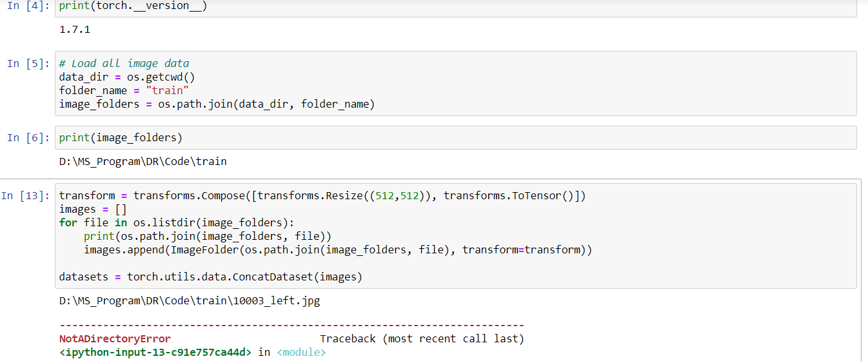Click the 10003_left.jpg output path
This screenshot has width=868, height=361.
(189, 300)
